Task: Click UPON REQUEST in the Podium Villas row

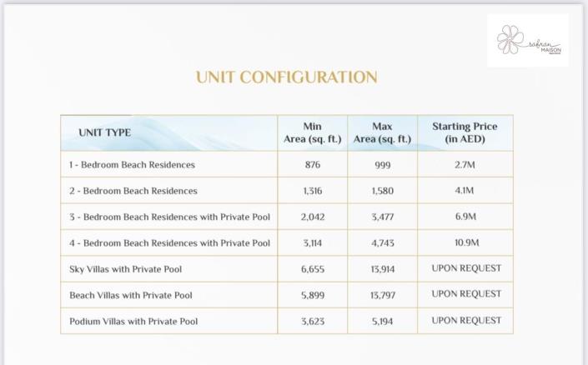Action: [466, 320]
